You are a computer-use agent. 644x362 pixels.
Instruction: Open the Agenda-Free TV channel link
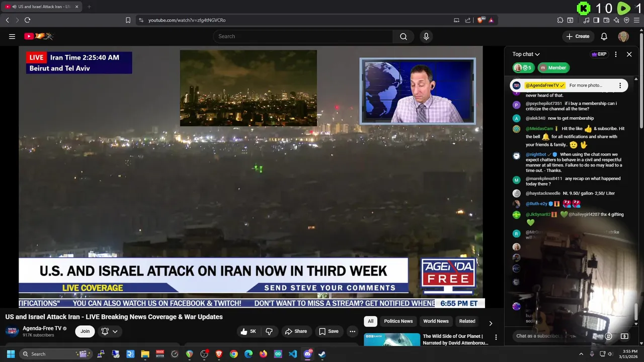pos(42,328)
